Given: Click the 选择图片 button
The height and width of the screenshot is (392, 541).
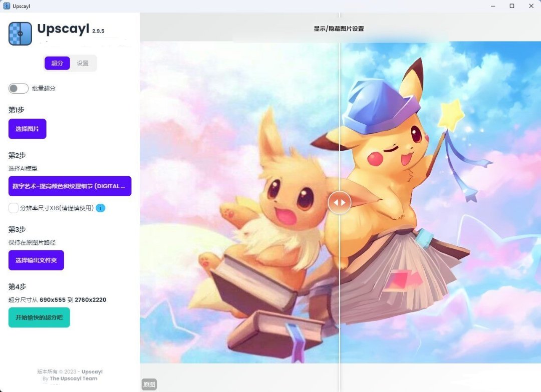Looking at the screenshot, I should pyautogui.click(x=27, y=129).
